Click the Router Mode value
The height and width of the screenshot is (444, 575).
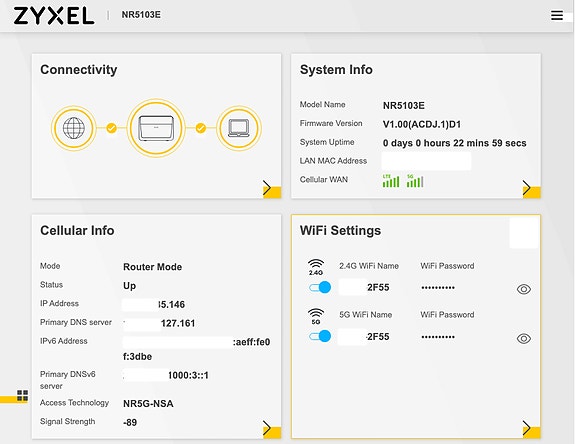tap(153, 267)
